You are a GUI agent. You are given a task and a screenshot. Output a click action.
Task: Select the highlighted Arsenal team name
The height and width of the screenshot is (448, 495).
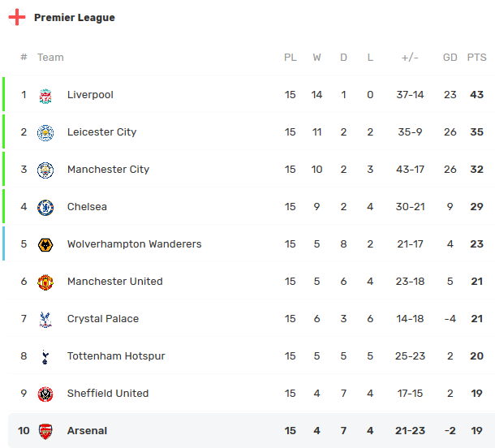[87, 431]
